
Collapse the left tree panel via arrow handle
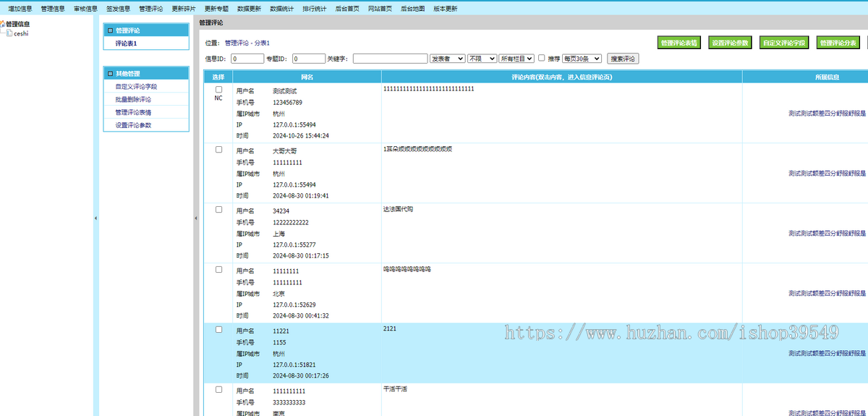[x=96, y=218]
